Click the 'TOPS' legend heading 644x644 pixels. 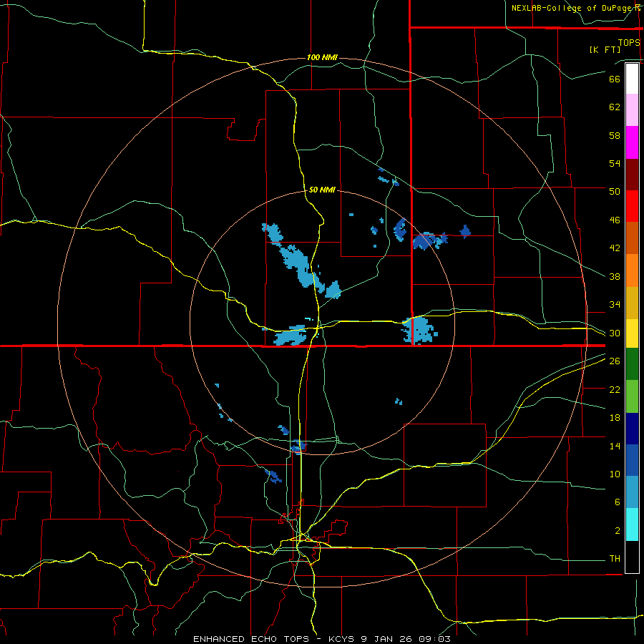pos(629,43)
